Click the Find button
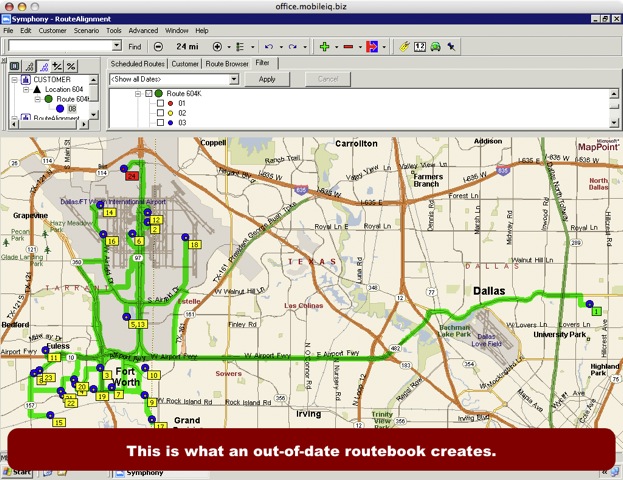Image resolution: width=623 pixels, height=480 pixels. click(x=134, y=46)
